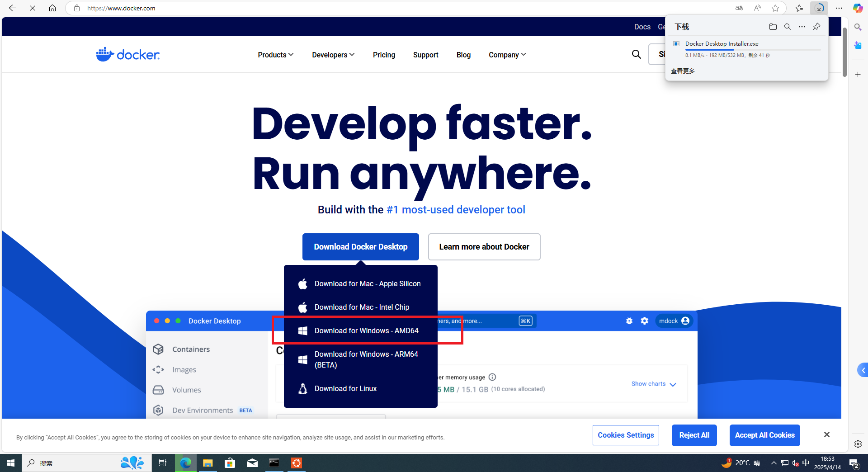Click the translate page icon in address bar
The image size is (868, 472).
pos(739,8)
